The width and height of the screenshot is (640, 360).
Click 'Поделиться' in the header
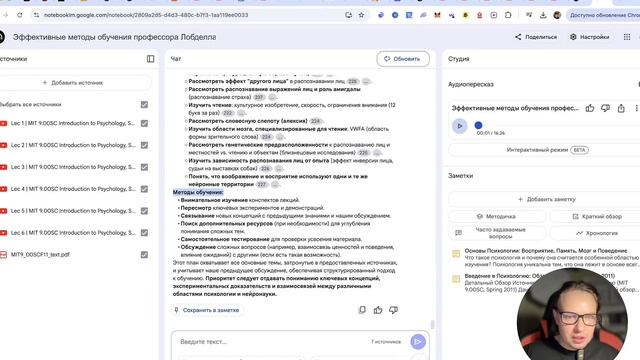(x=536, y=37)
